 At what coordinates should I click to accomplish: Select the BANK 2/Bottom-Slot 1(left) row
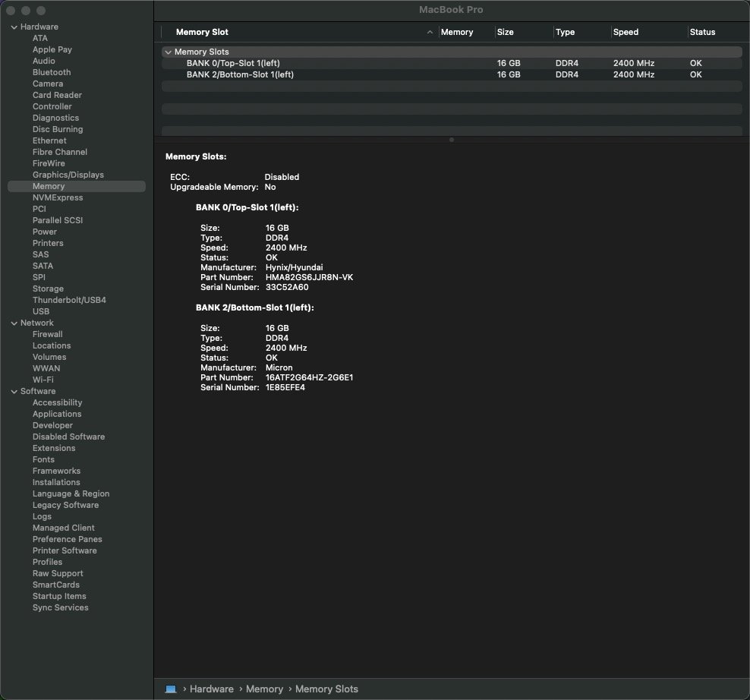(x=452, y=74)
